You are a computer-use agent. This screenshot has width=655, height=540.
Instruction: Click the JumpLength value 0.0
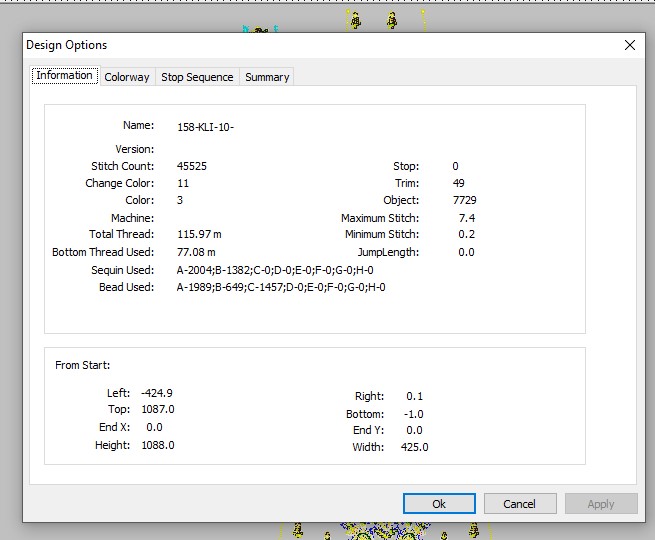pos(466,252)
